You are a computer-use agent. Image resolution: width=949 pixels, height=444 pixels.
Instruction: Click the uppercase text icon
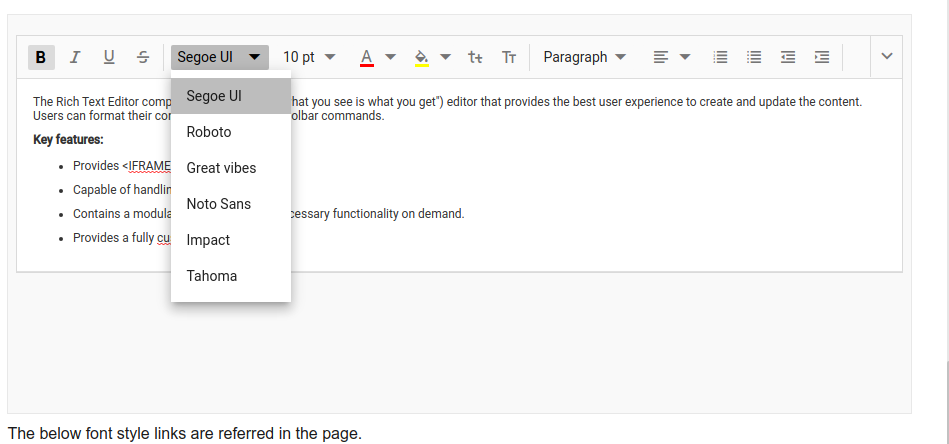tap(509, 57)
